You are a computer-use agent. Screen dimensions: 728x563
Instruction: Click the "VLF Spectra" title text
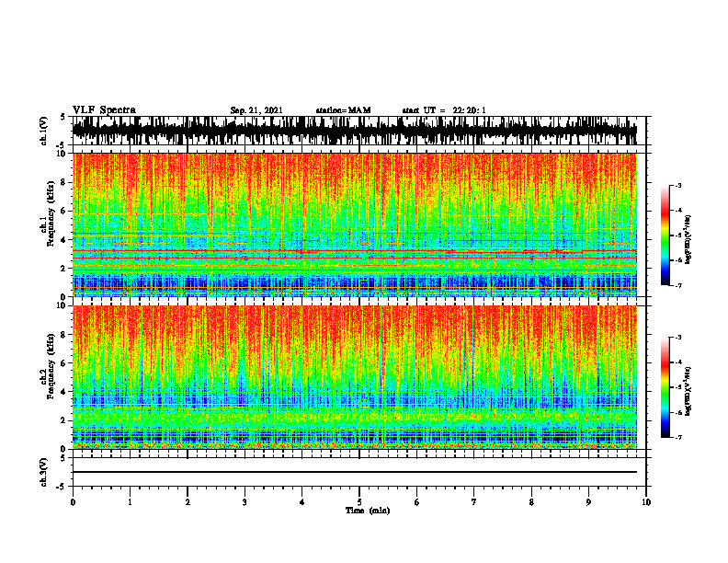[x=104, y=110]
